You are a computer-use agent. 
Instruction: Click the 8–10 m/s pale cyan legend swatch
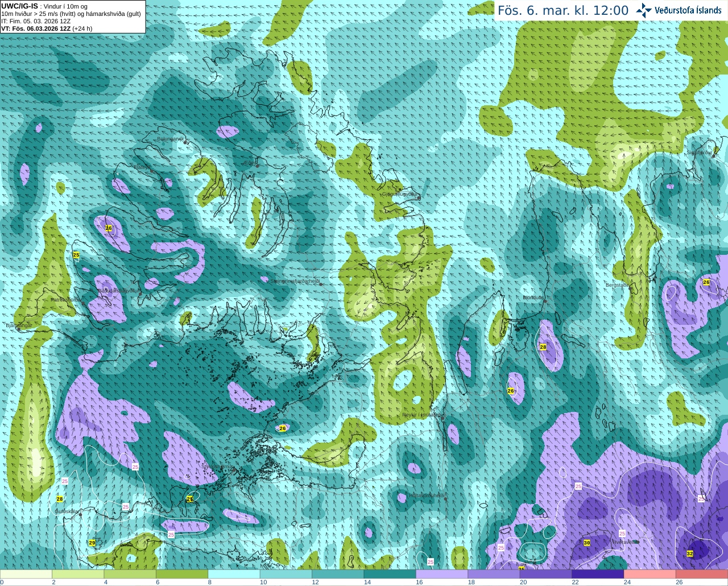[234, 574]
